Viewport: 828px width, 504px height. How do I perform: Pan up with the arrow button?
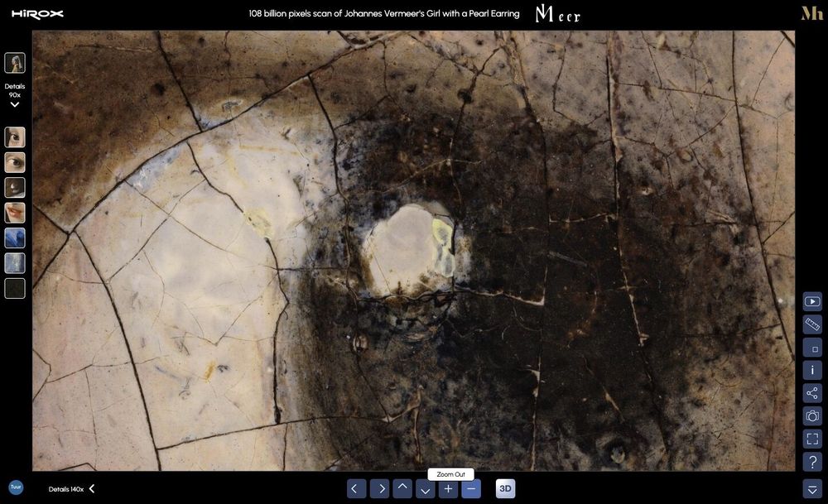[402, 489]
